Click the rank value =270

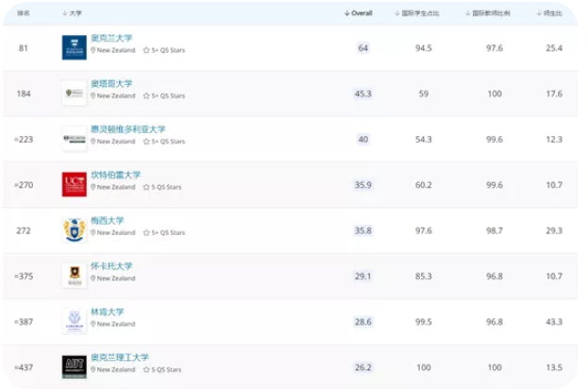pos(24,185)
